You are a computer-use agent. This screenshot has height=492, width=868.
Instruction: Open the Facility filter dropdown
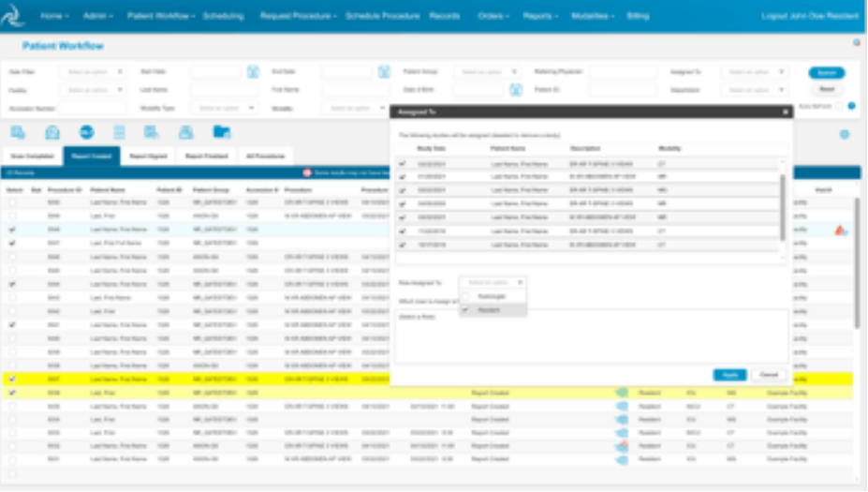(94, 90)
